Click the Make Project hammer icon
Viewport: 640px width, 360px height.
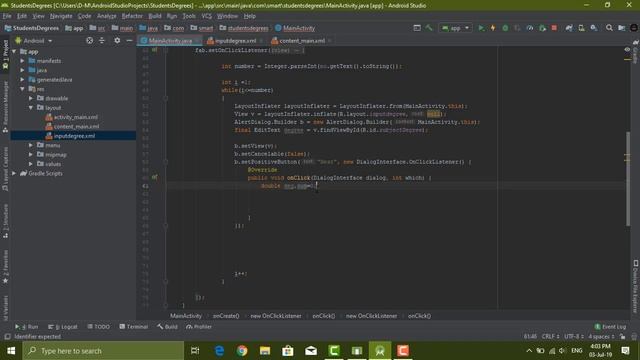click(429, 28)
